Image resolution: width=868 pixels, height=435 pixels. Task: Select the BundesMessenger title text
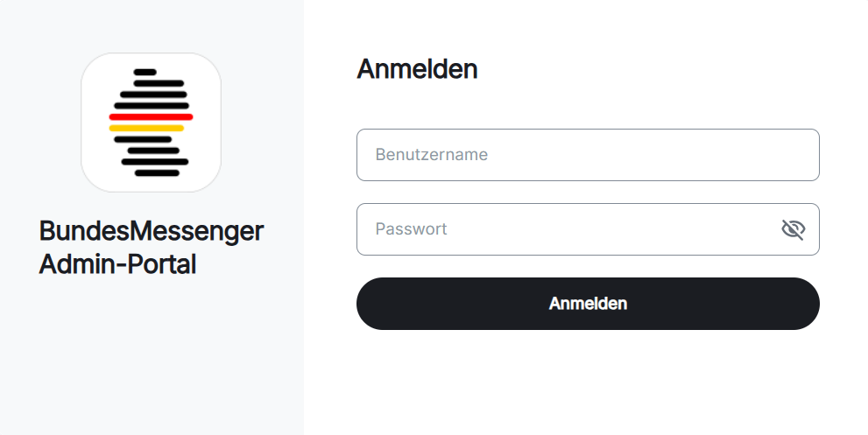[152, 231]
